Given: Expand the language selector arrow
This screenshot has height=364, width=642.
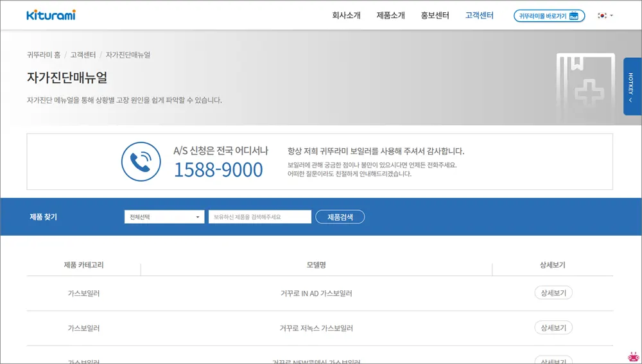Looking at the screenshot, I should pos(611,15).
